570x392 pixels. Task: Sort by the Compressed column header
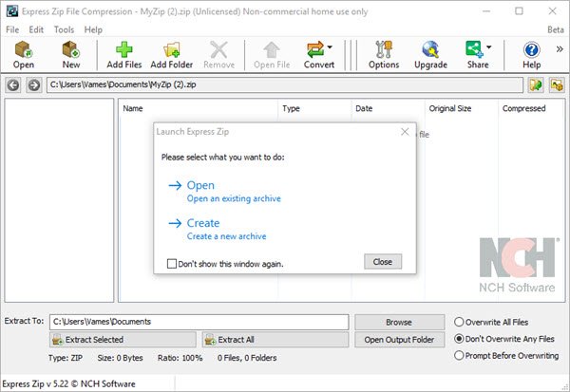pos(523,108)
